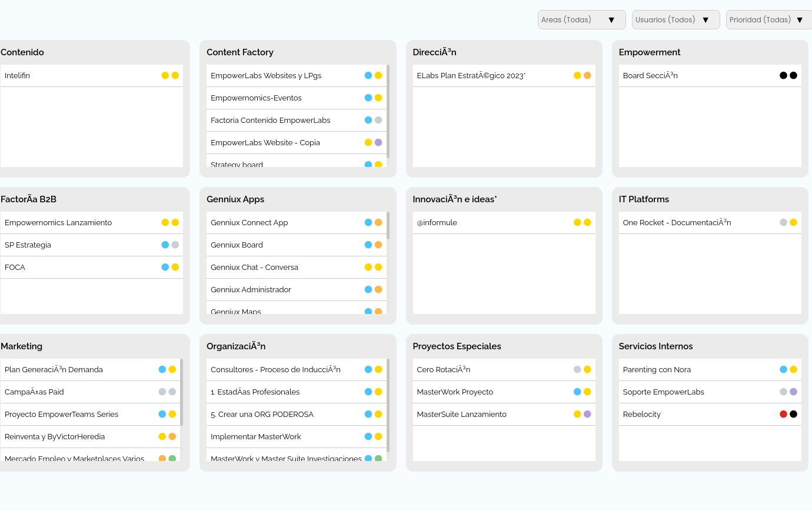Screen dimensions: 812x511
Task: Open One Rocket - Documentación row
Action: coord(710,222)
